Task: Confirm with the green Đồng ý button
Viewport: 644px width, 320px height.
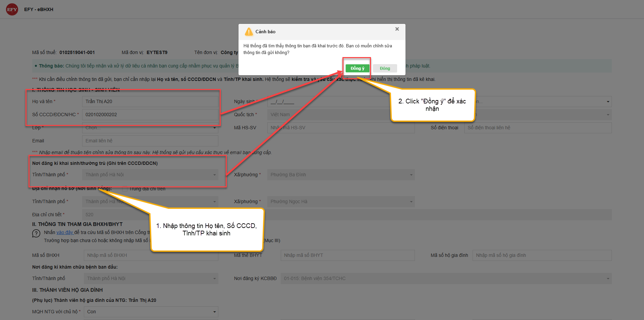Action: [x=357, y=68]
